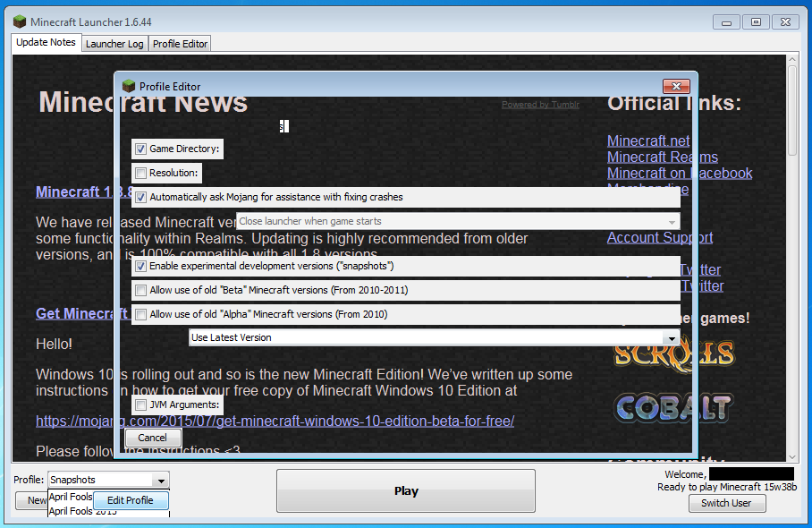Open the Use Latest Version dropdown
This screenshot has height=528, width=812.
point(434,338)
